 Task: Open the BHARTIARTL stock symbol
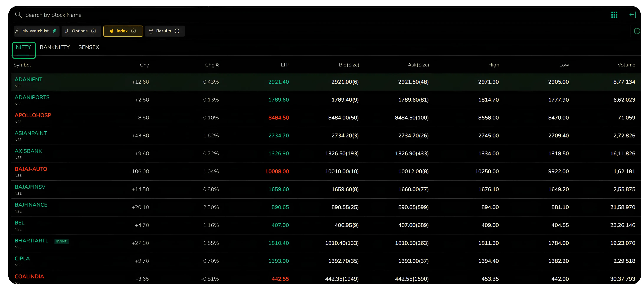31,241
